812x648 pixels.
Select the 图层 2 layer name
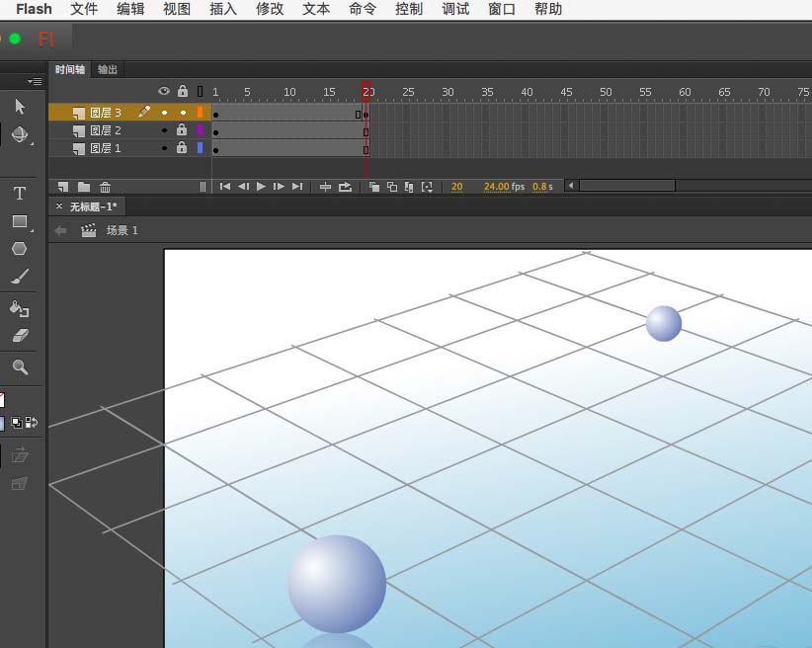click(x=106, y=130)
